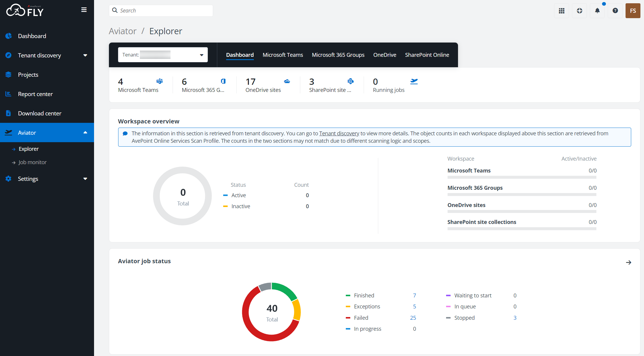Click the OneDrive sites cloud icon
Viewport: 644px width, 356px height.
click(x=287, y=81)
